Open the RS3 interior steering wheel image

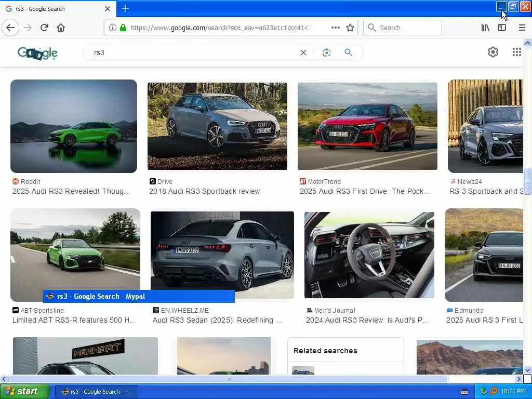point(369,255)
